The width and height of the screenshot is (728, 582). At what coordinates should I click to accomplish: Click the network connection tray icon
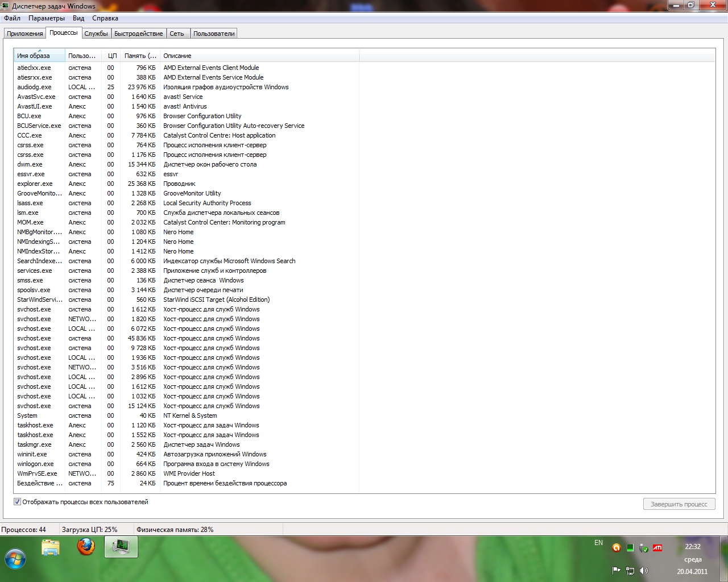(630, 571)
